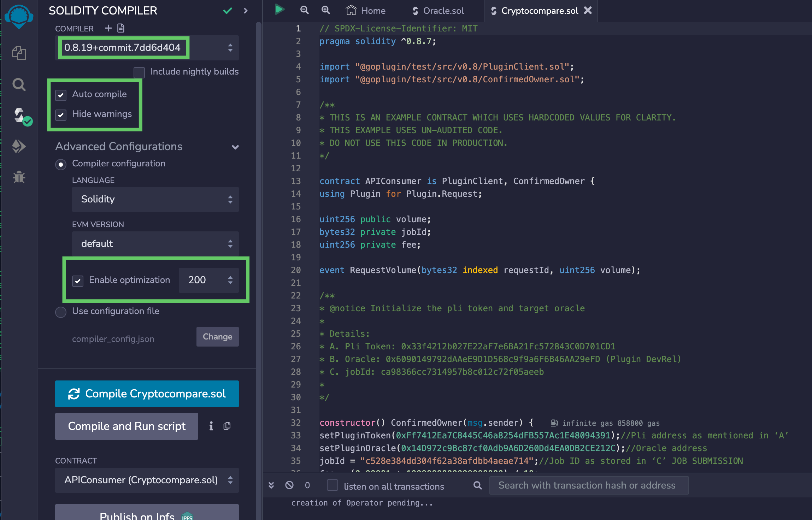Collapse the Advanced Configurations section

tap(235, 147)
